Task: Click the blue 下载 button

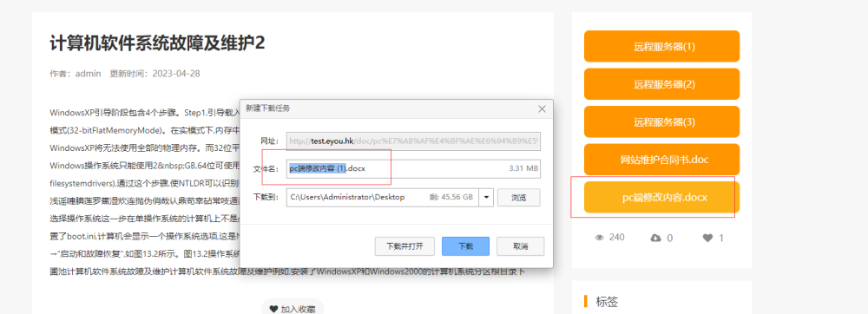Action: pyautogui.click(x=465, y=246)
